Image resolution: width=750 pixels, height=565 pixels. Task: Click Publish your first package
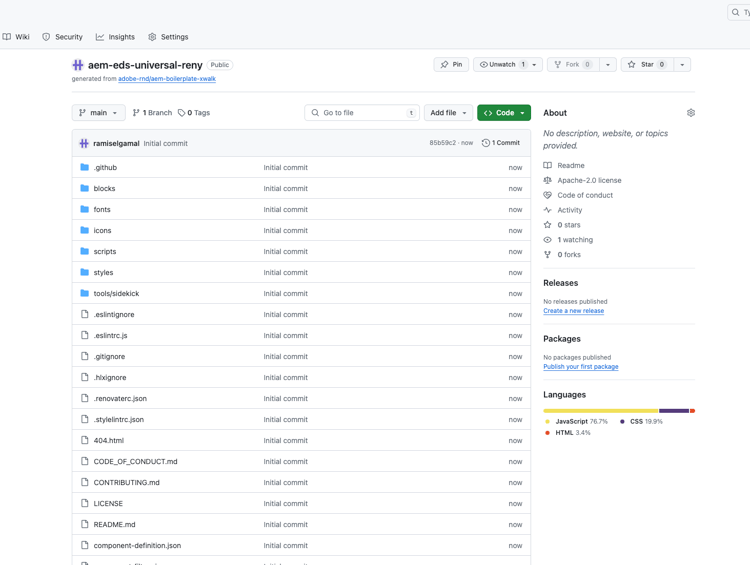point(581,367)
